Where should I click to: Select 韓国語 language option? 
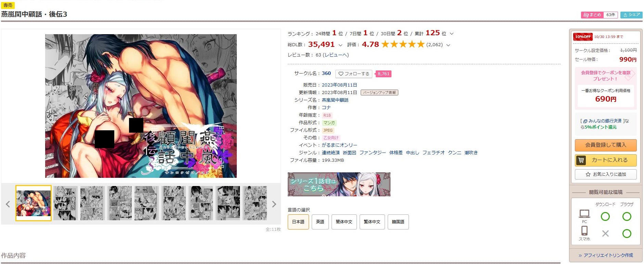click(x=398, y=222)
